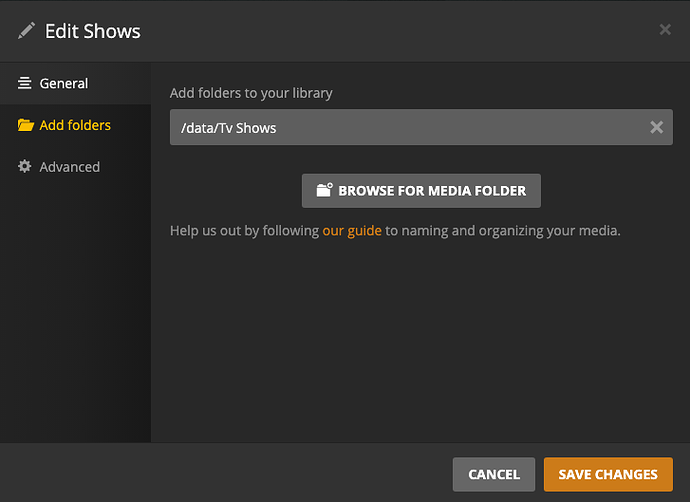
Task: Click the naming and organizing help text
Action: tap(503, 231)
